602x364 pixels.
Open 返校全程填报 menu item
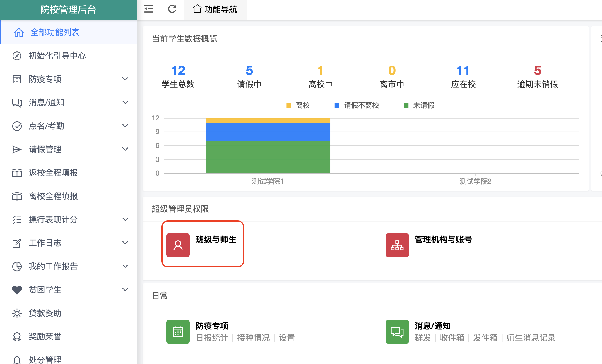tap(69, 173)
